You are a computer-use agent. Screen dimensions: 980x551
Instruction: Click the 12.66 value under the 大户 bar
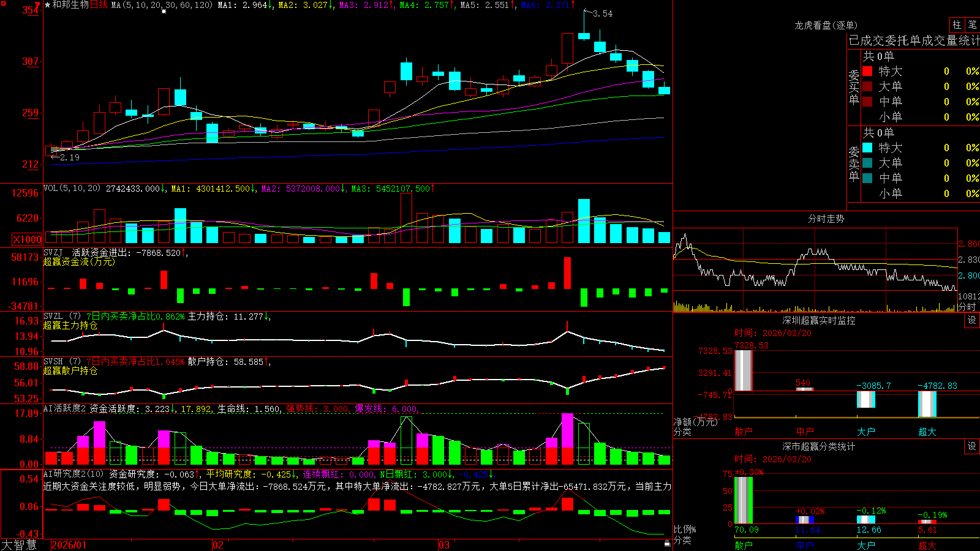[x=869, y=530]
